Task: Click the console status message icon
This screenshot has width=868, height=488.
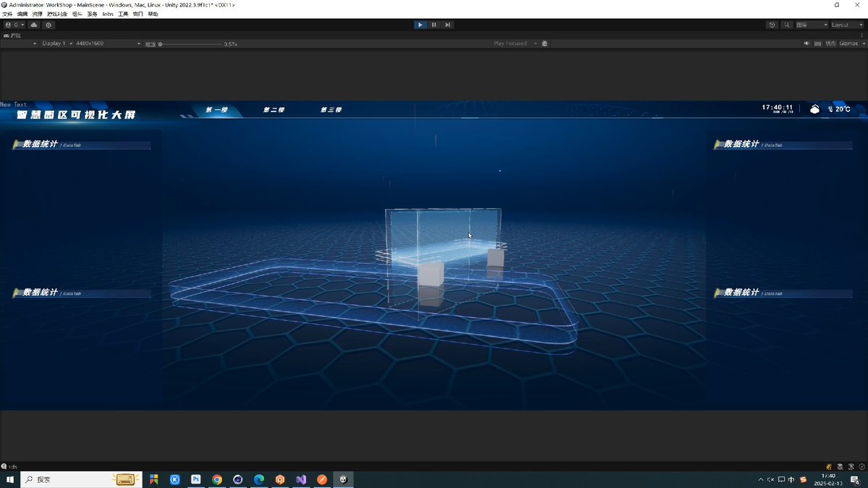Action: click(x=5, y=466)
